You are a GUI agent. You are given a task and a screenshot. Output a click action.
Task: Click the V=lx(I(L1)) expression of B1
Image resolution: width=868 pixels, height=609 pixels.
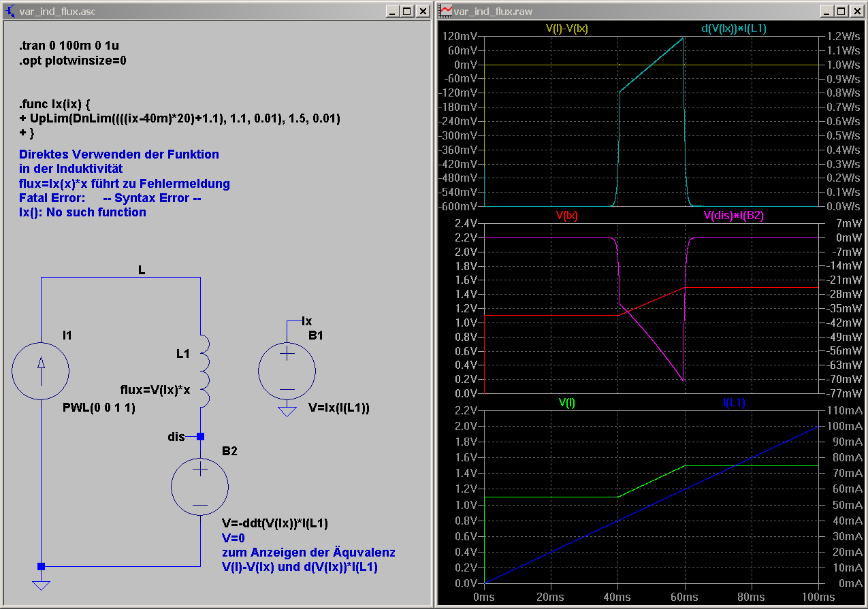click(339, 408)
